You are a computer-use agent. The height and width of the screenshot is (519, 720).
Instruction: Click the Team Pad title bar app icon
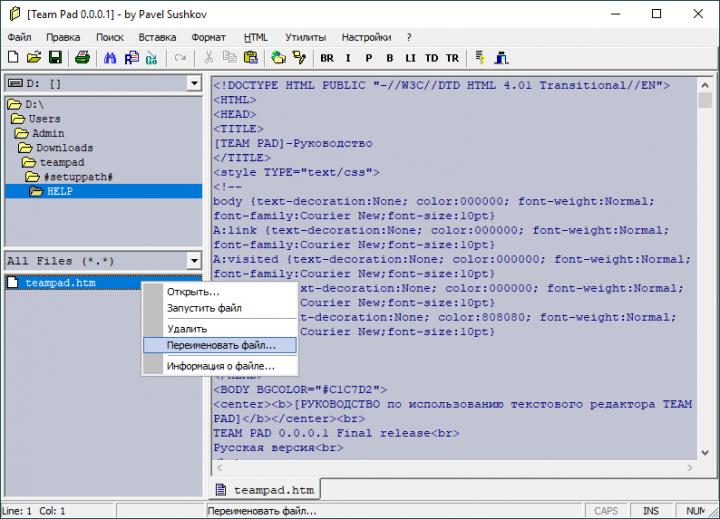pyautogui.click(x=15, y=14)
